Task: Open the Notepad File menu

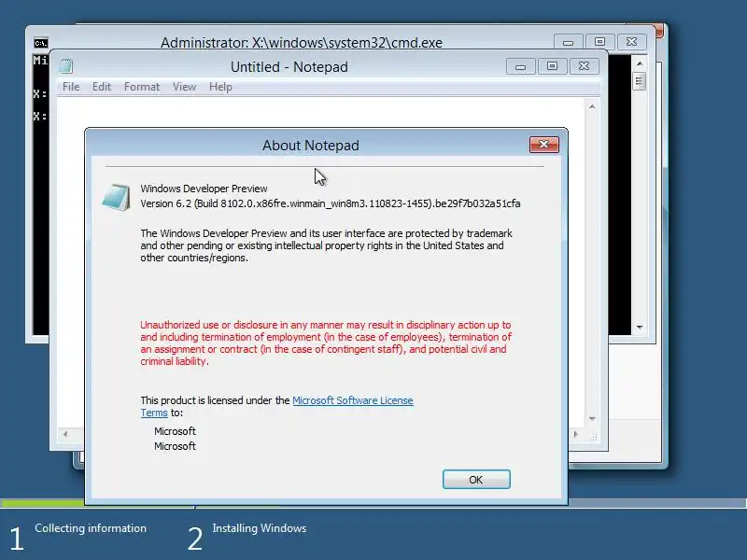Action: pyautogui.click(x=71, y=87)
